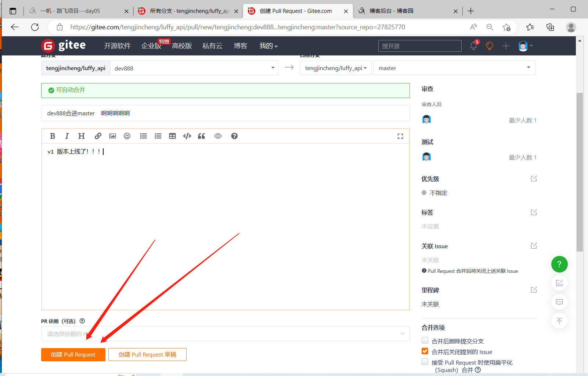588x376 pixels.
Task: Open the user avatar menu in header
Action: coord(526,46)
